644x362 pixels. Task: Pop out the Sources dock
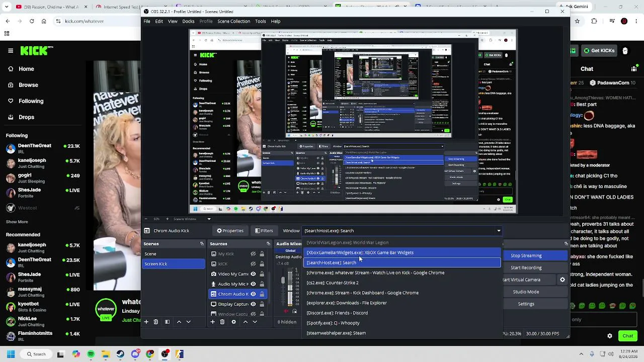tap(267, 244)
